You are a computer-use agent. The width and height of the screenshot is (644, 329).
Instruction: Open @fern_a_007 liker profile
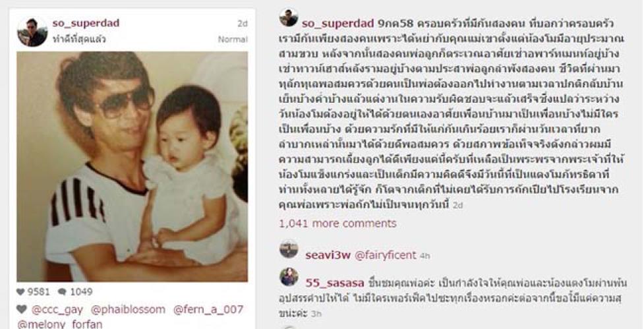point(208,310)
